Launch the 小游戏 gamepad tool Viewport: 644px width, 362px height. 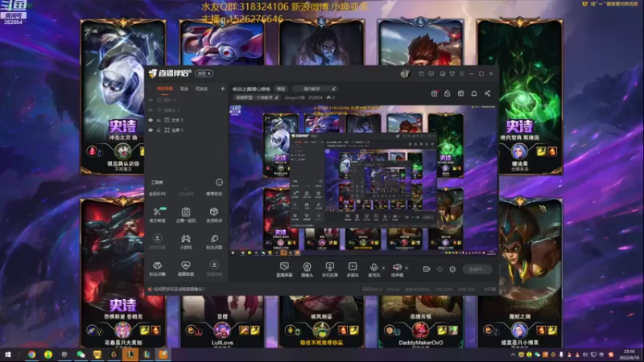pos(186,241)
